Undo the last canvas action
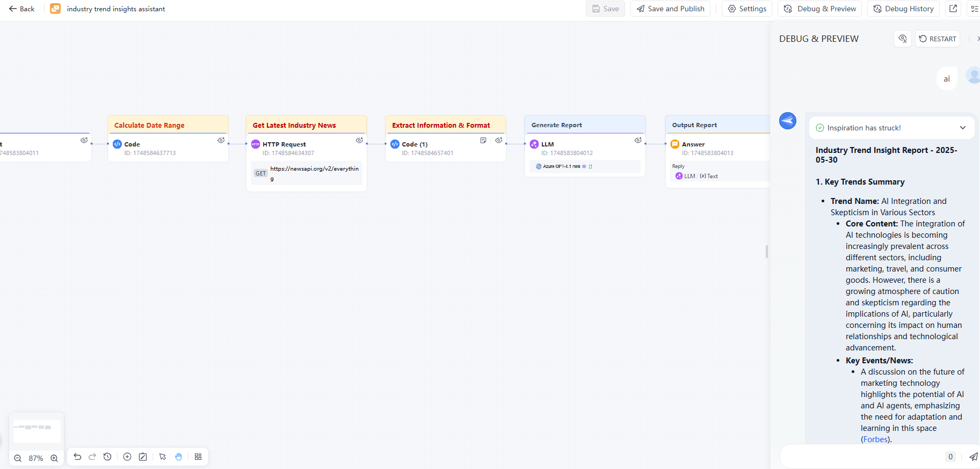This screenshot has height=469, width=980. tap(77, 457)
